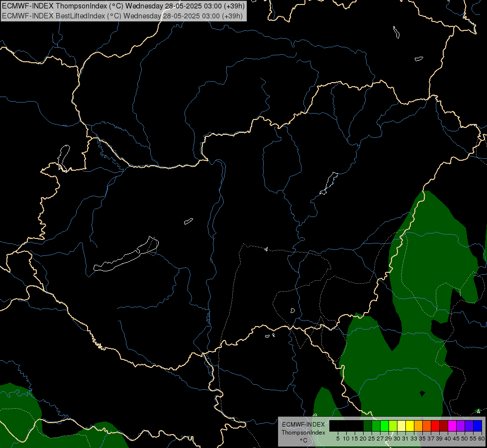Click the legend tick label 45
487x448 pixels.
(x=456, y=439)
